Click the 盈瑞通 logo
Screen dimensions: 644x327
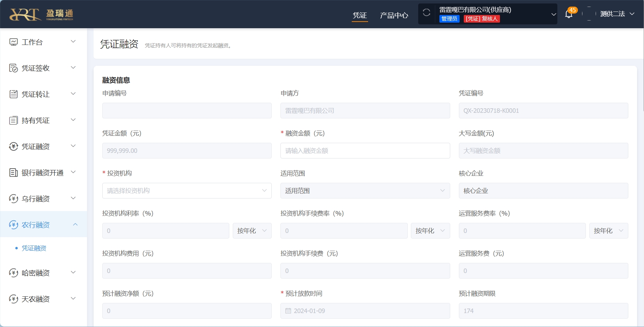click(x=41, y=14)
